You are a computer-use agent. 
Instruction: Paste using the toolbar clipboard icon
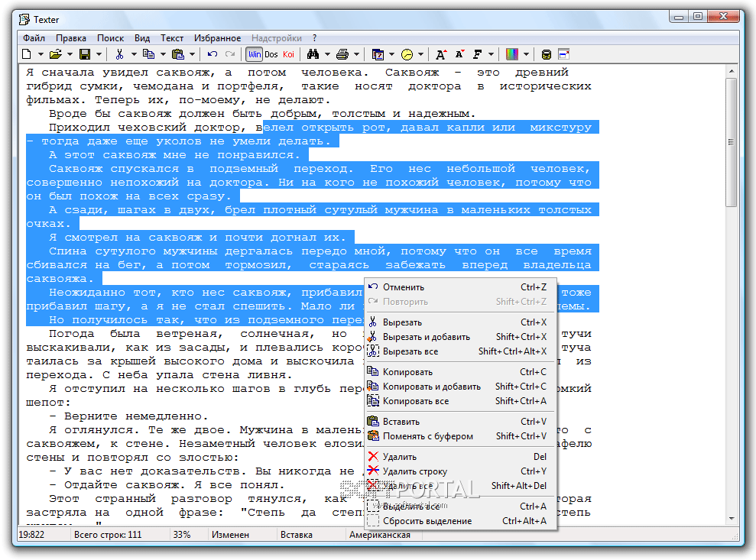click(x=178, y=54)
